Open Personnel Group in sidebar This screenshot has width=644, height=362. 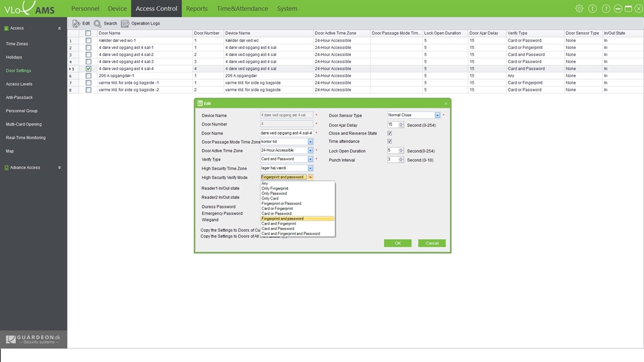click(x=21, y=111)
